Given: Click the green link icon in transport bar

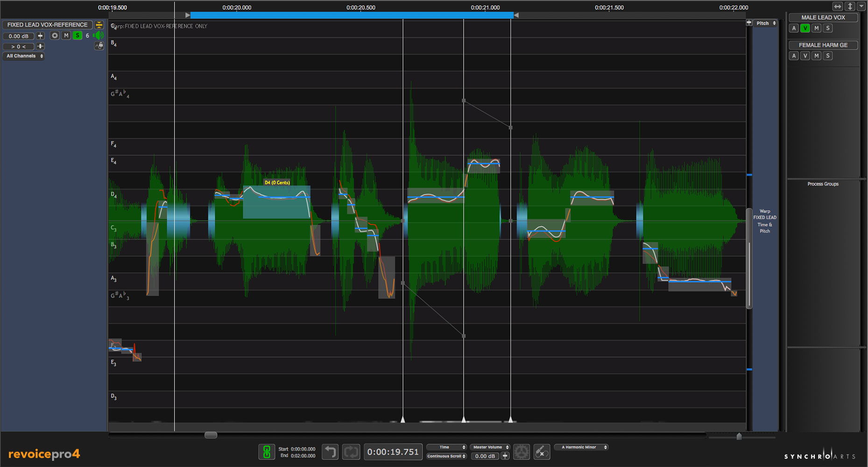Looking at the screenshot, I should (267, 452).
